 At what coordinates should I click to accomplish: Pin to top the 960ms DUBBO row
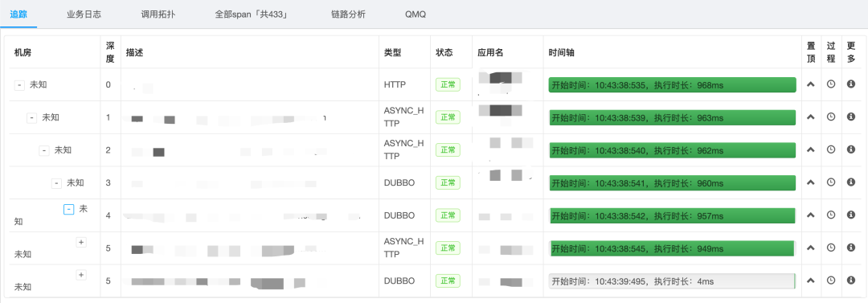click(x=811, y=182)
